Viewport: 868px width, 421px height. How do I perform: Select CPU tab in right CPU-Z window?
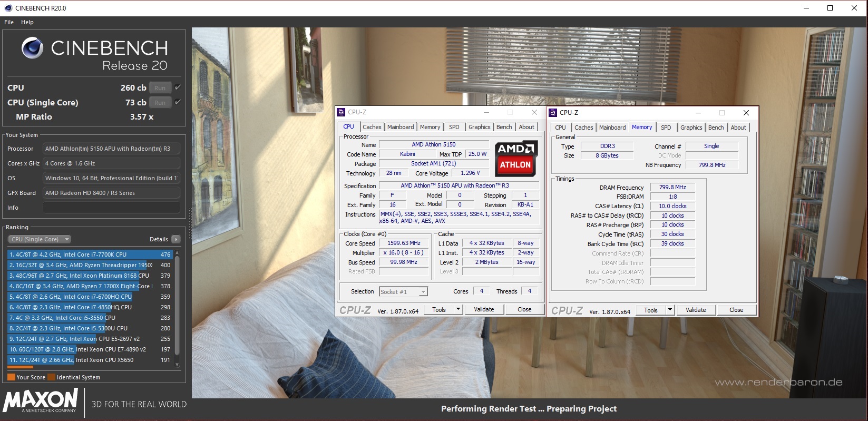[x=560, y=128]
